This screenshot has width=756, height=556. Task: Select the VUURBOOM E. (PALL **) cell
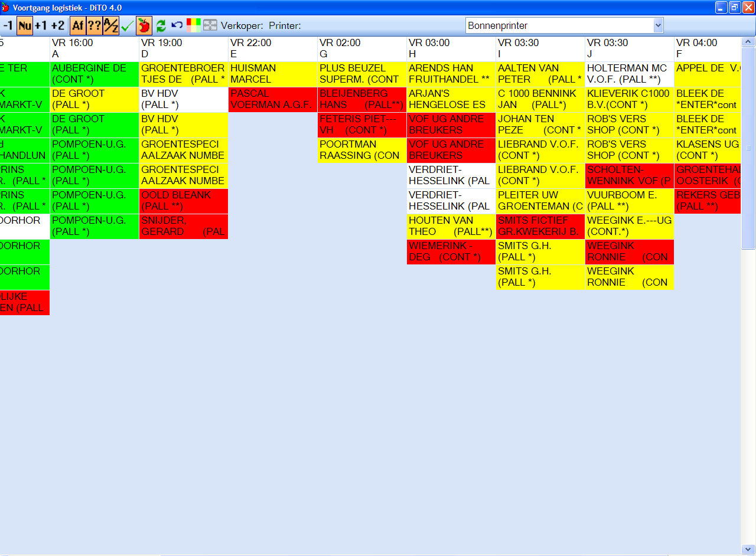tap(630, 201)
